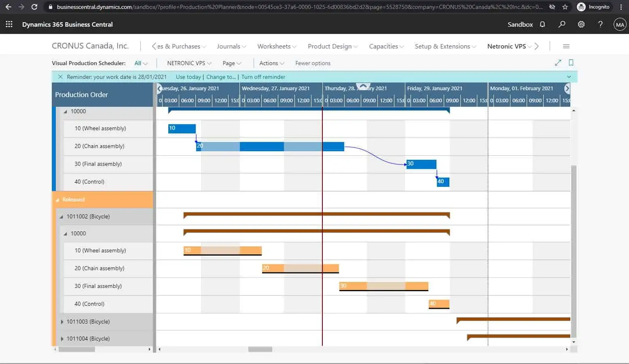
Task: Open the Actions dropdown
Action: 272,63
